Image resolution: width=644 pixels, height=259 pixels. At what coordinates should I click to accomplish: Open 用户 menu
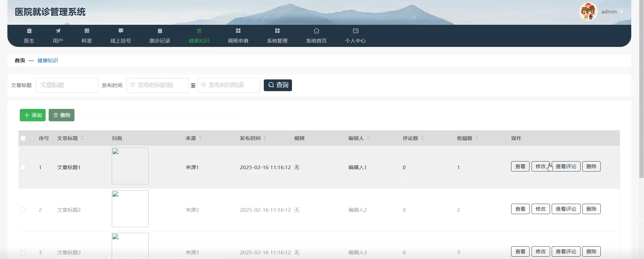pyautogui.click(x=58, y=36)
